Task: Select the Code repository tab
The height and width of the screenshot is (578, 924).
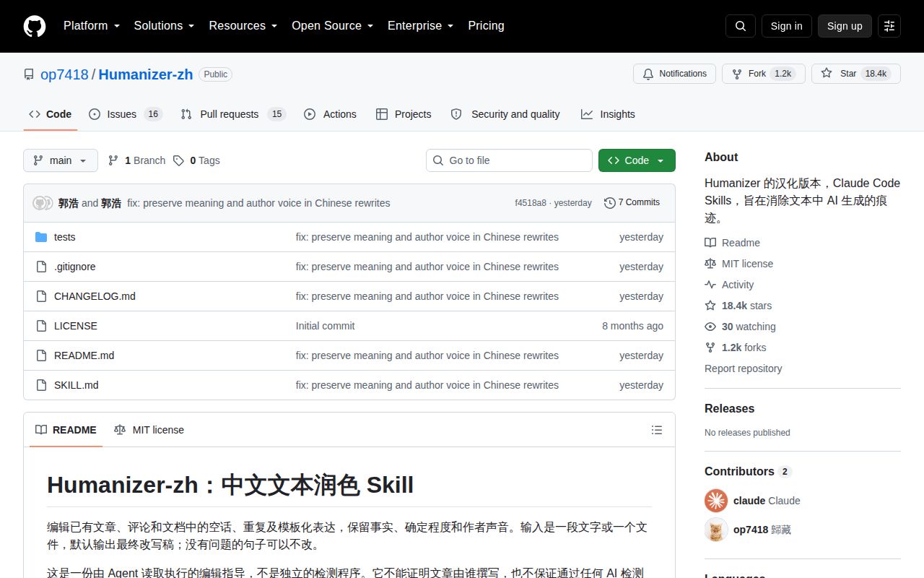Action: [x=51, y=114]
